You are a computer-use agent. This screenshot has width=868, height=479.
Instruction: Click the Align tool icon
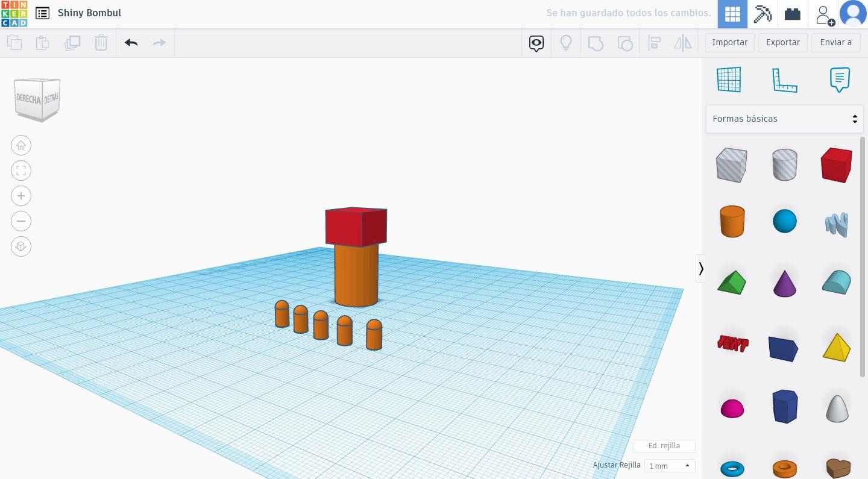655,43
